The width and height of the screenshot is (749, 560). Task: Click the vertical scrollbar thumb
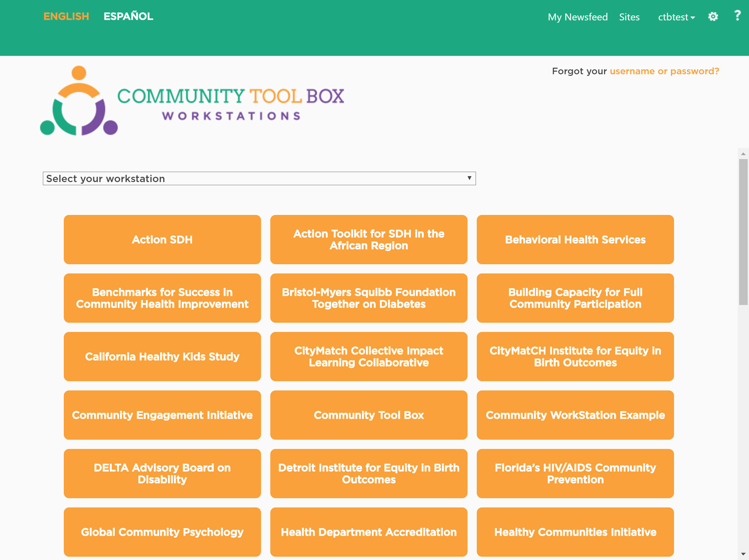743,232
